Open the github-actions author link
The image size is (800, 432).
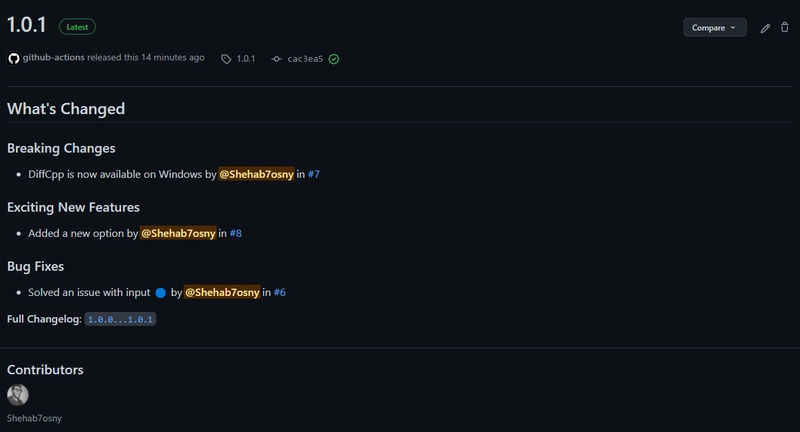53,58
